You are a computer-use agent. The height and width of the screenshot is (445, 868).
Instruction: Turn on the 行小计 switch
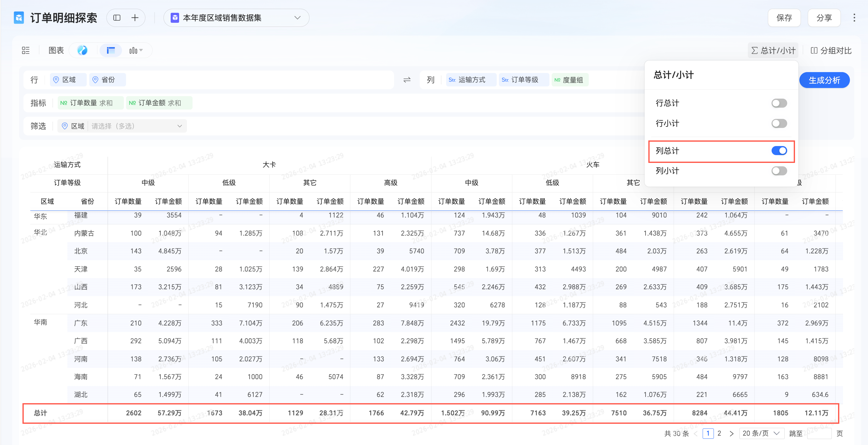779,123
